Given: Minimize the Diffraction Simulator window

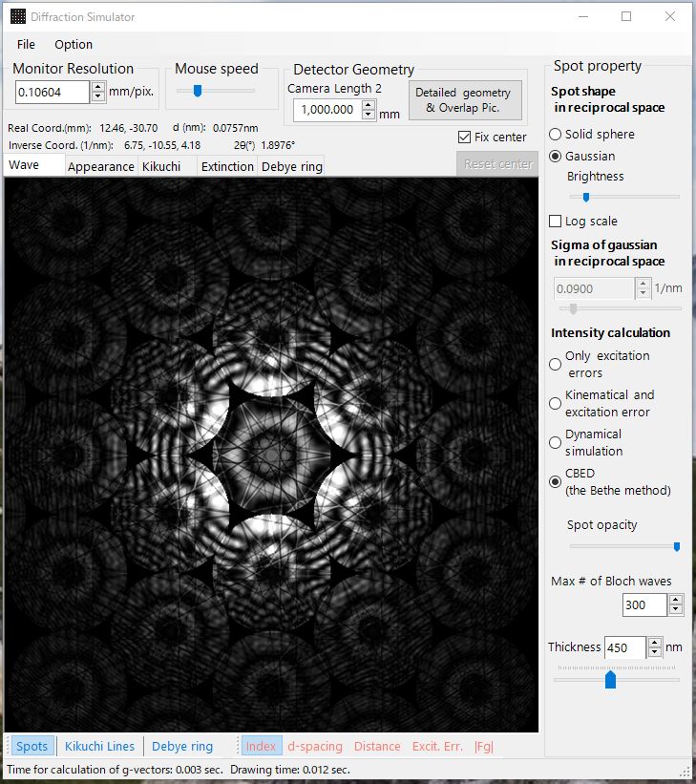Looking at the screenshot, I should (x=583, y=16).
